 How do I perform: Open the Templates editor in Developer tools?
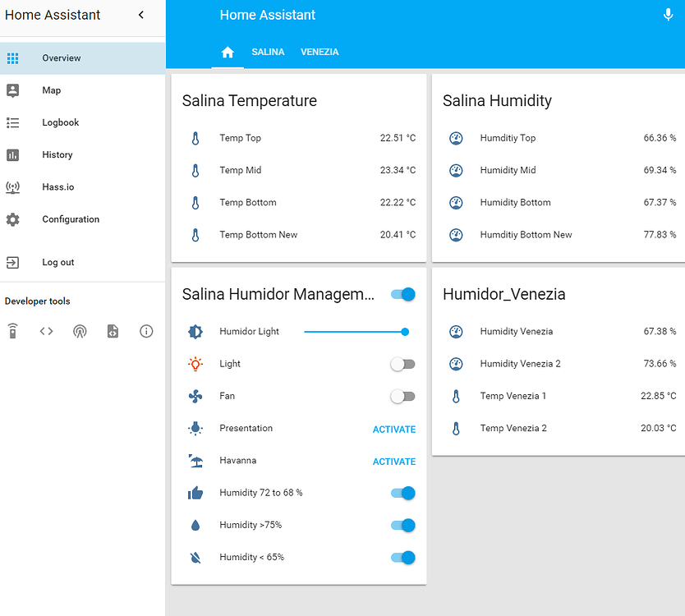[113, 331]
